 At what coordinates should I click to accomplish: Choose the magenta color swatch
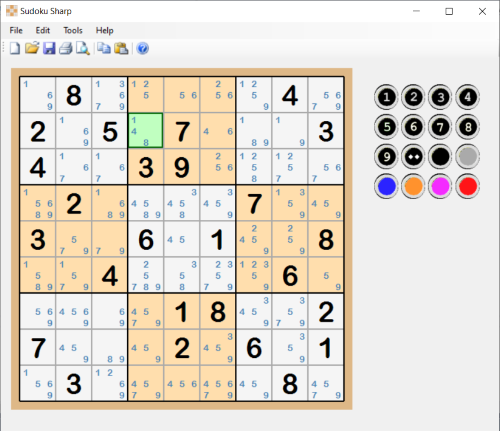pos(440,186)
